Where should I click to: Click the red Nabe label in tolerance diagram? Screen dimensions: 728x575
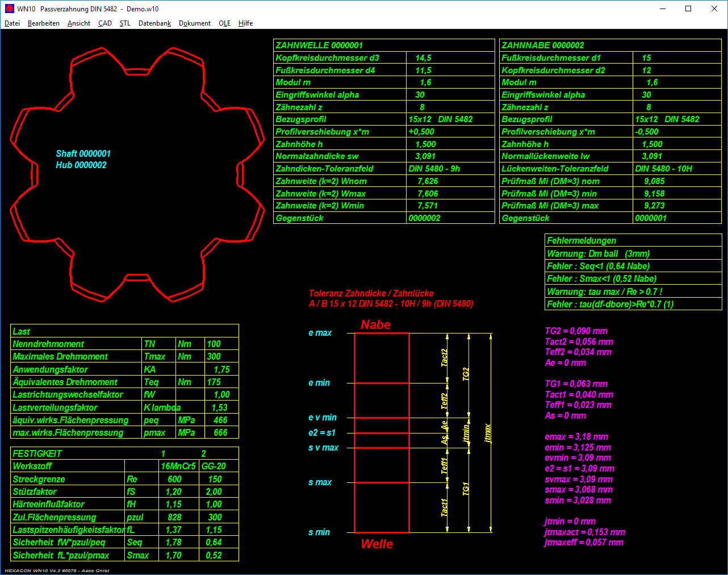pos(375,325)
